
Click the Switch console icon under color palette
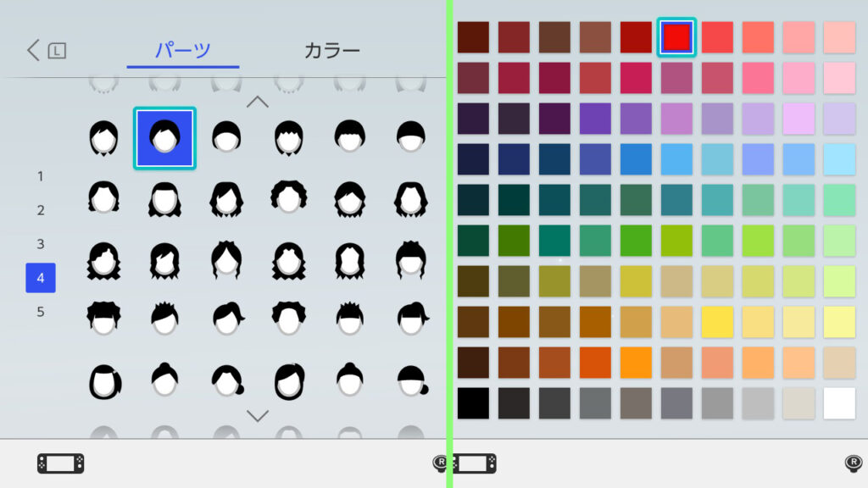(x=474, y=463)
